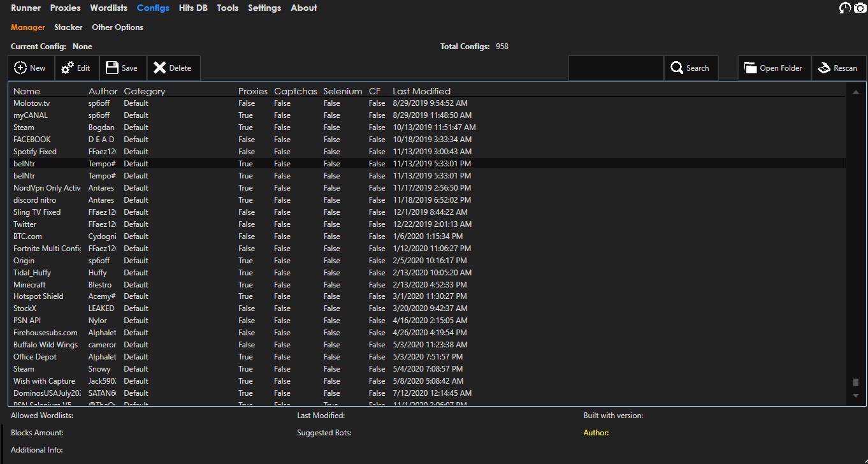The height and width of the screenshot is (464, 868).
Task: Select the myCANAL config row
Action: [427, 115]
